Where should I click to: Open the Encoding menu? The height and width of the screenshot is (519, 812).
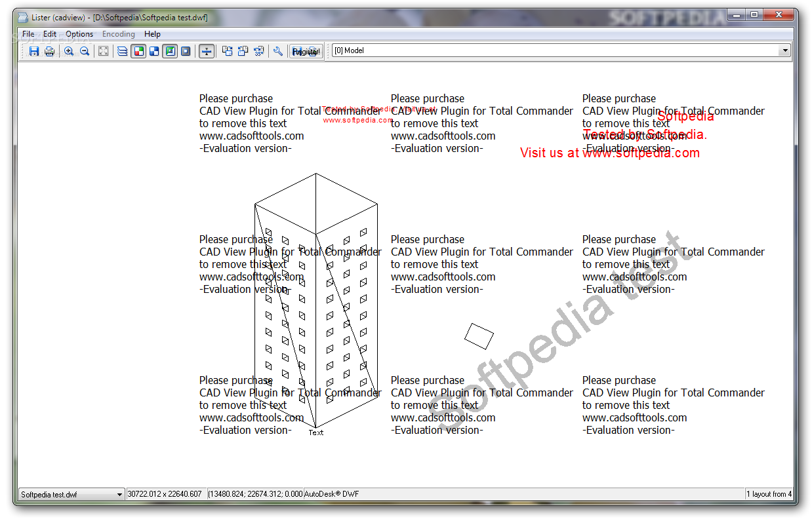coord(119,34)
